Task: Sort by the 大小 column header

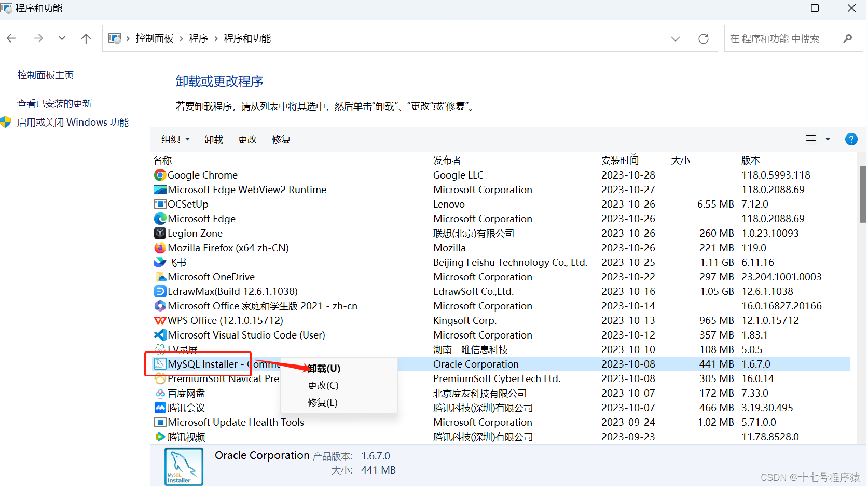Action: 702,160
